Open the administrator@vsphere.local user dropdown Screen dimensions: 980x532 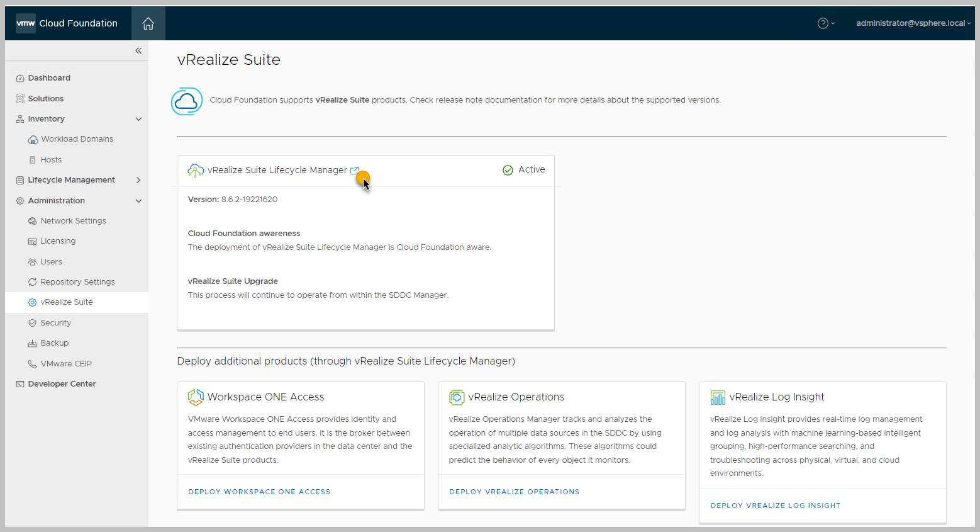tap(913, 23)
